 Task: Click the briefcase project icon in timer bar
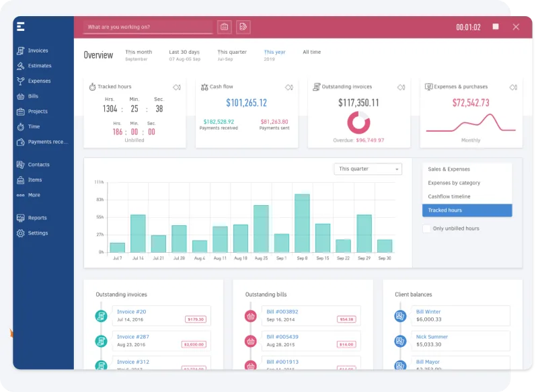click(225, 27)
